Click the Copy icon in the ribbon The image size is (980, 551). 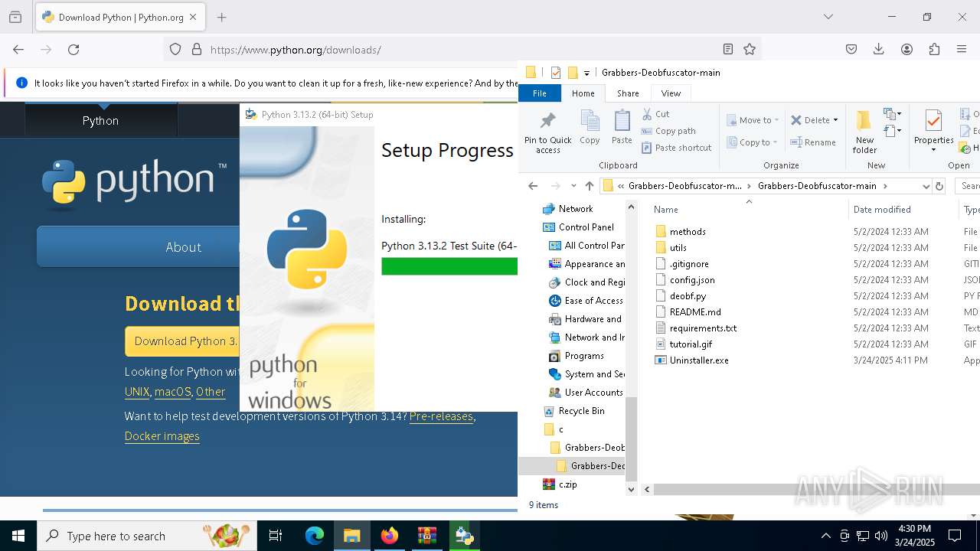pos(590,121)
